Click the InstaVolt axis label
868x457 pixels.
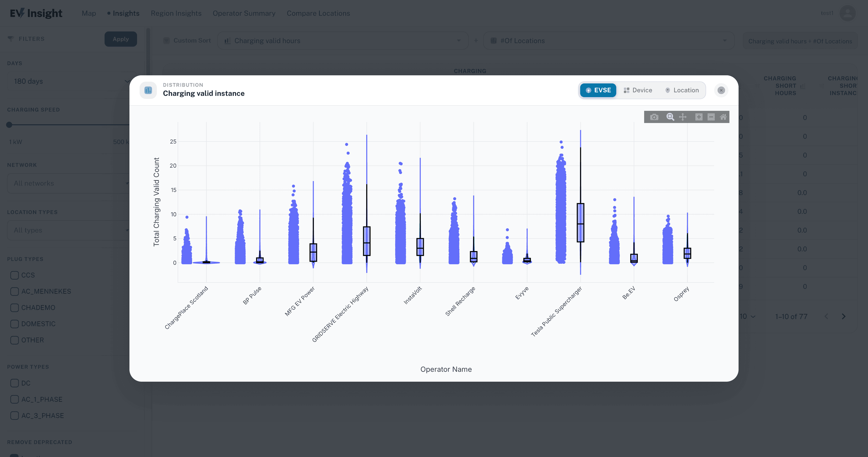click(x=413, y=295)
